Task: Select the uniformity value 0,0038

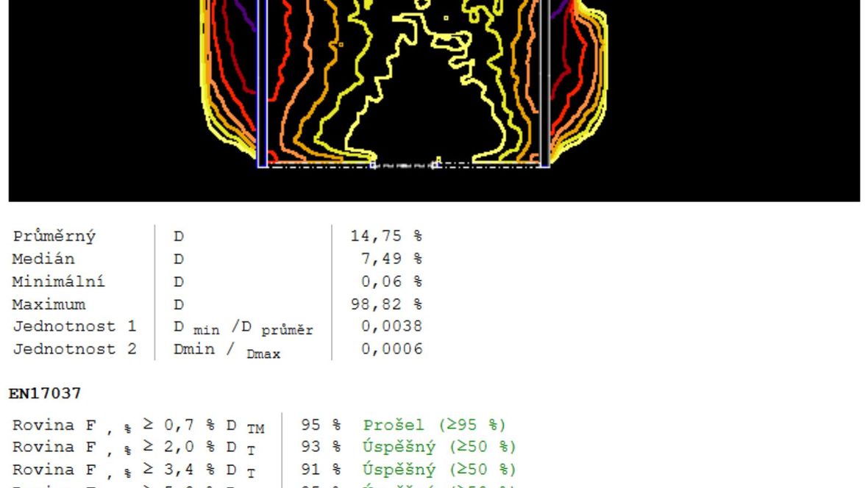Action: (x=392, y=326)
